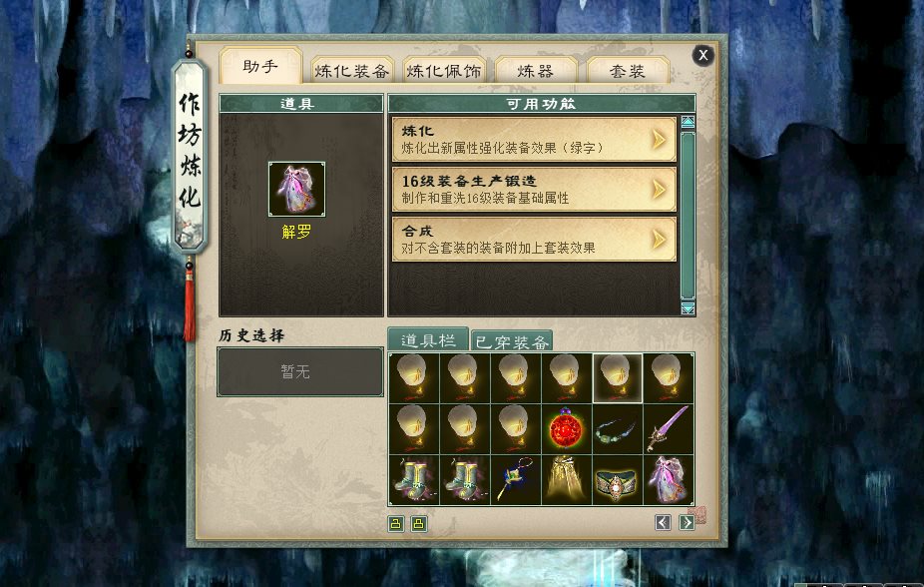Select the red round amulet item

pyautogui.click(x=567, y=429)
